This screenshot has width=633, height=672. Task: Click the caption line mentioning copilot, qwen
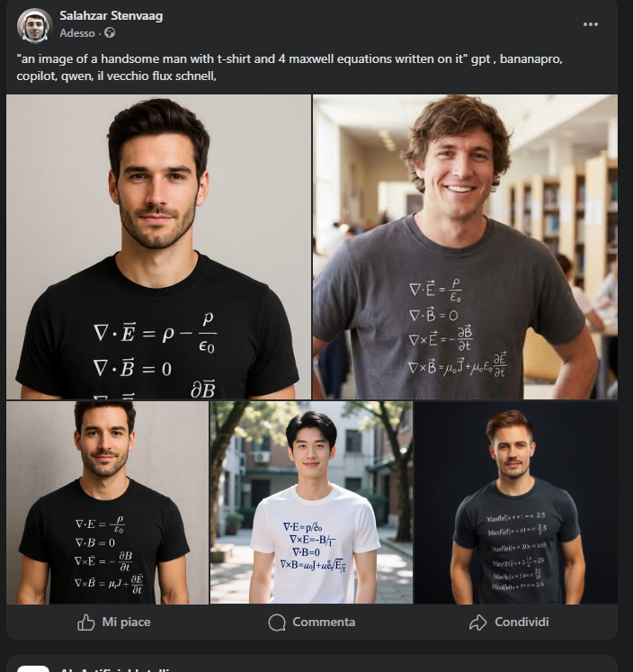pyautogui.click(x=117, y=76)
